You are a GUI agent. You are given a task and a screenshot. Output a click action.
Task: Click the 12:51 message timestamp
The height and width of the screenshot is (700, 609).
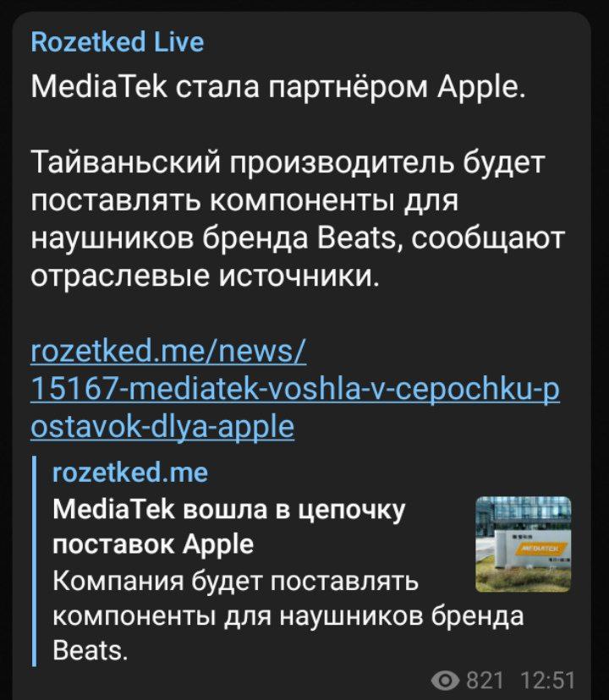(x=548, y=681)
